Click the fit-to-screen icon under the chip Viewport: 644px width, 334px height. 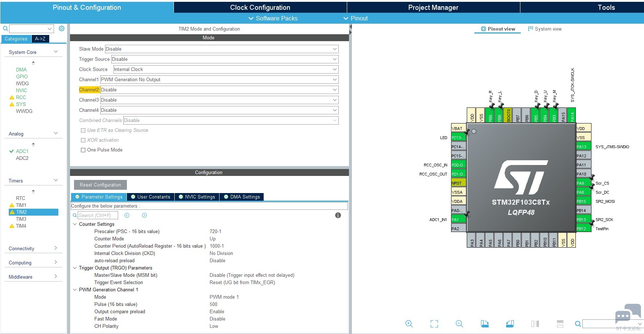click(434, 323)
